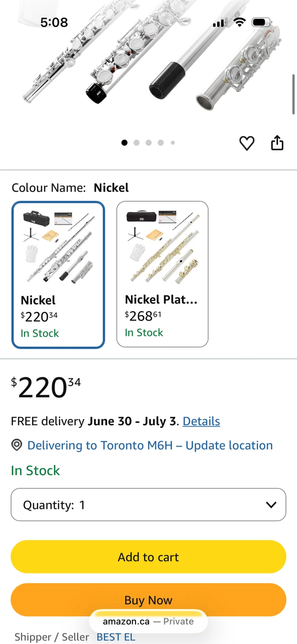The width and height of the screenshot is (297, 644).
Task: Open the delivery Details link
Action: coord(201,421)
